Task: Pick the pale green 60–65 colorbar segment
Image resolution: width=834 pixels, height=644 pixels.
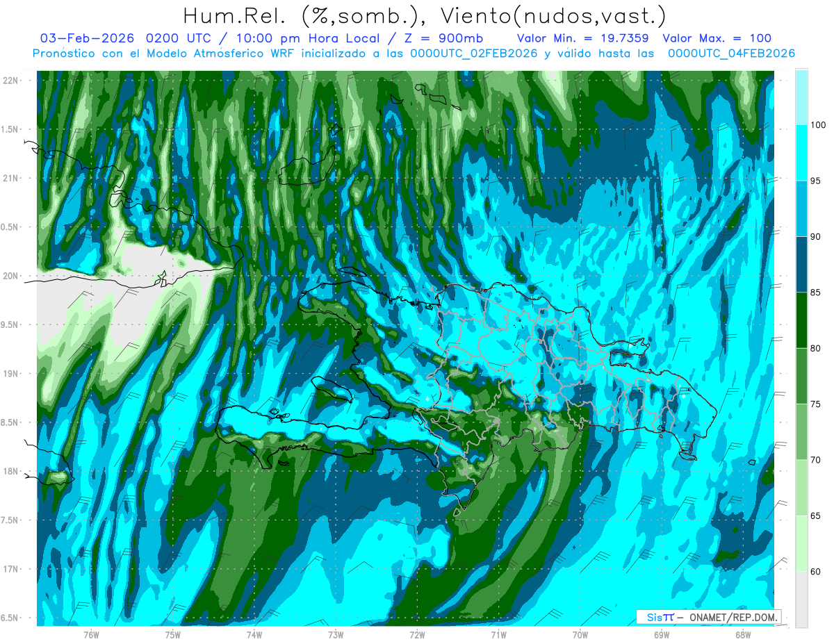Action: click(x=801, y=544)
